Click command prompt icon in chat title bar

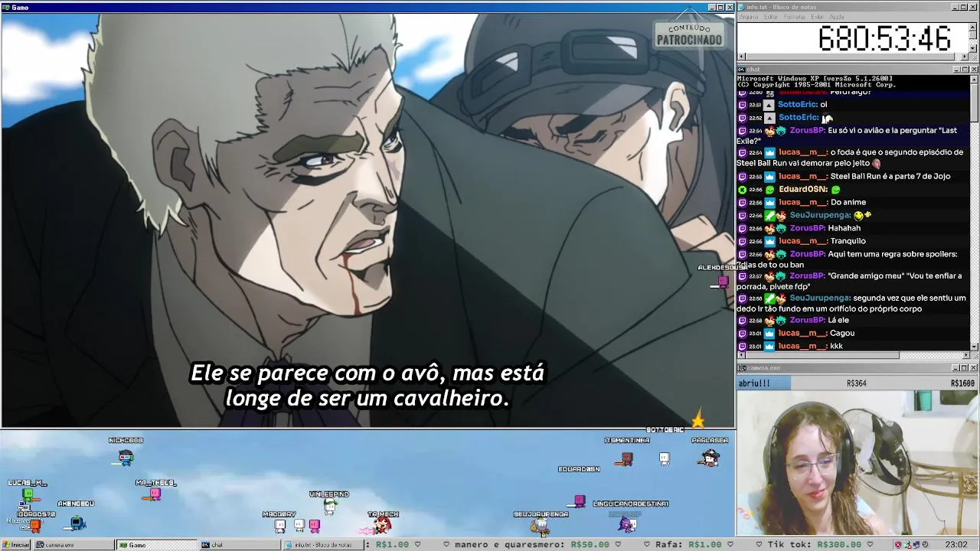coord(741,70)
